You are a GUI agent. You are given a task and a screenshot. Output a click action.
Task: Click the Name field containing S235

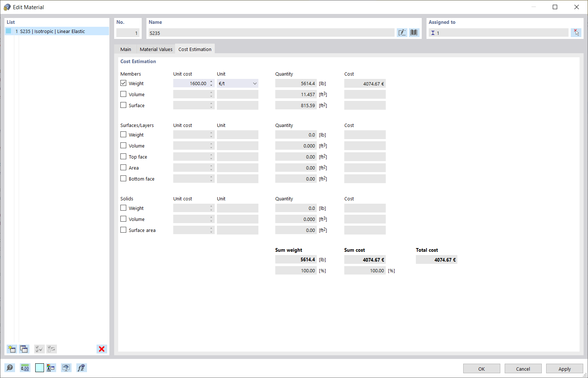[271, 33]
